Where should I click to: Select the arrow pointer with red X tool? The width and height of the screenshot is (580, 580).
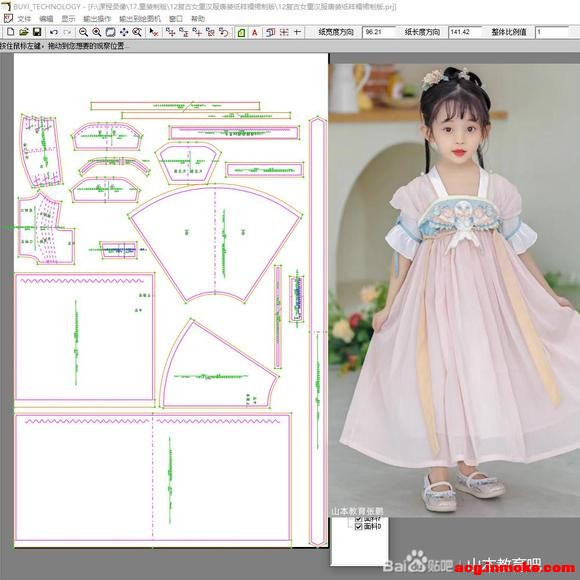154,32
